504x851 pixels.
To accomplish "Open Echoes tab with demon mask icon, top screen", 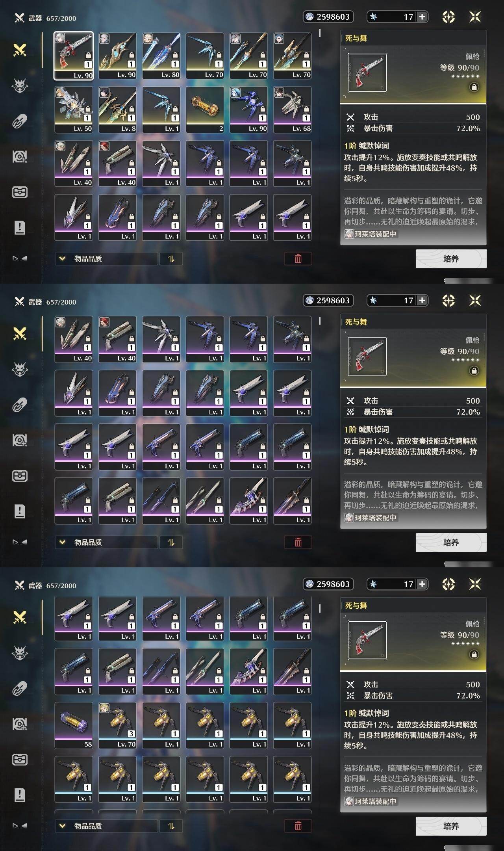I will (20, 85).
